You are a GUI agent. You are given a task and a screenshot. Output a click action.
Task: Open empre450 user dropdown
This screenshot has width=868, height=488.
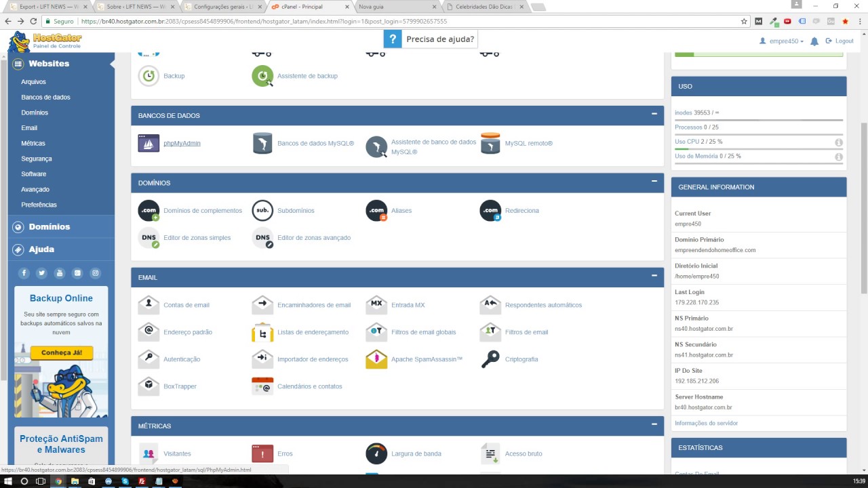781,41
